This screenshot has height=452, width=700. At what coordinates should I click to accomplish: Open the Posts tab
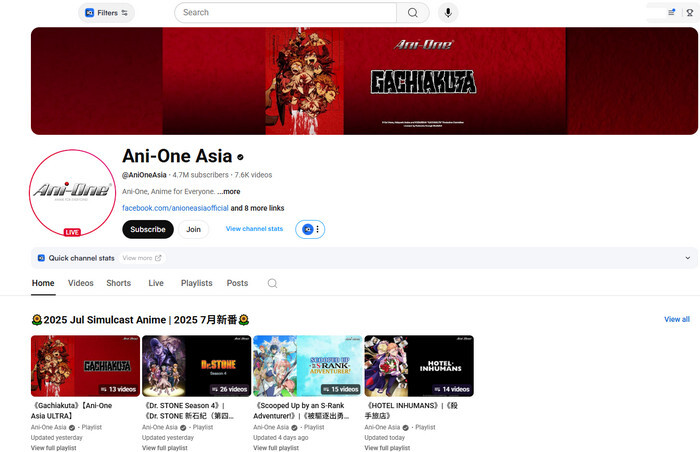pos(237,283)
